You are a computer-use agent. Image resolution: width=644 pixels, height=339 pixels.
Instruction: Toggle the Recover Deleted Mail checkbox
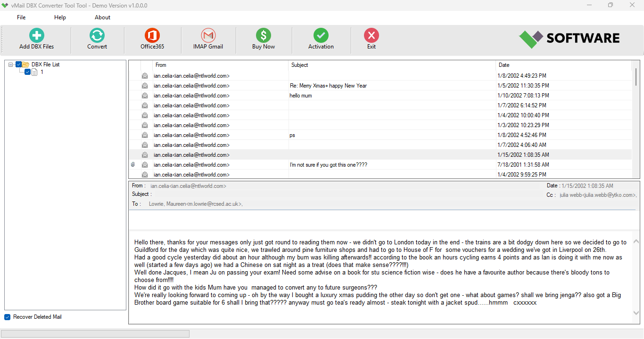[x=8, y=317]
